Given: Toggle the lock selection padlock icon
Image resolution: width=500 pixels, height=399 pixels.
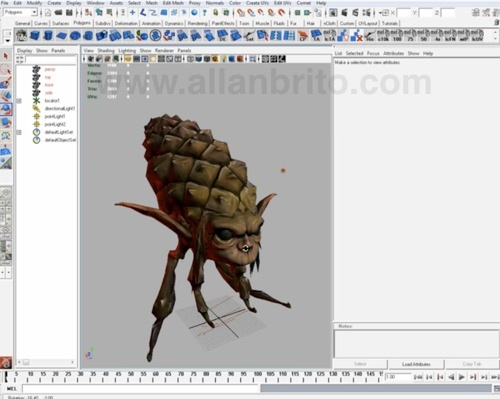Looking at the screenshot, I should coord(216,13).
